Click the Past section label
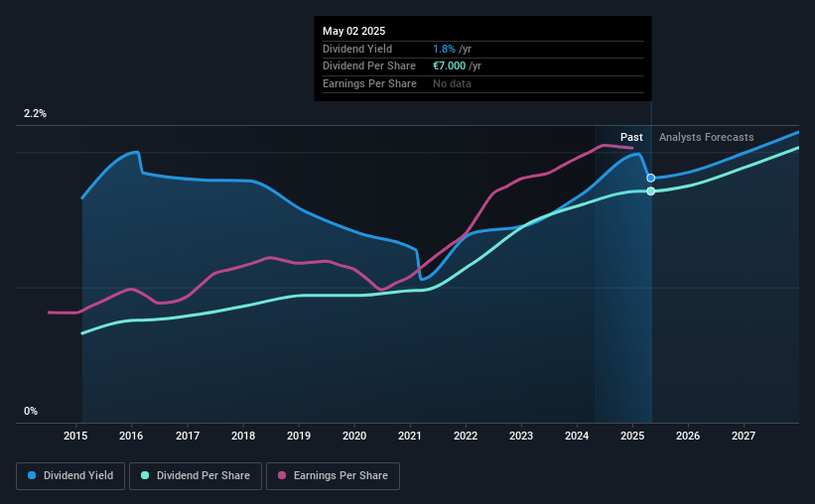The image size is (815, 504). [631, 137]
